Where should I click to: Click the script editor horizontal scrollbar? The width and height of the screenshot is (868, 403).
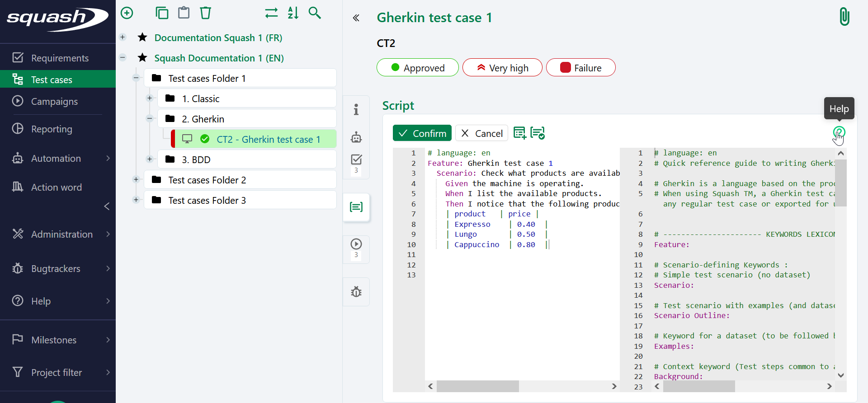click(x=477, y=386)
